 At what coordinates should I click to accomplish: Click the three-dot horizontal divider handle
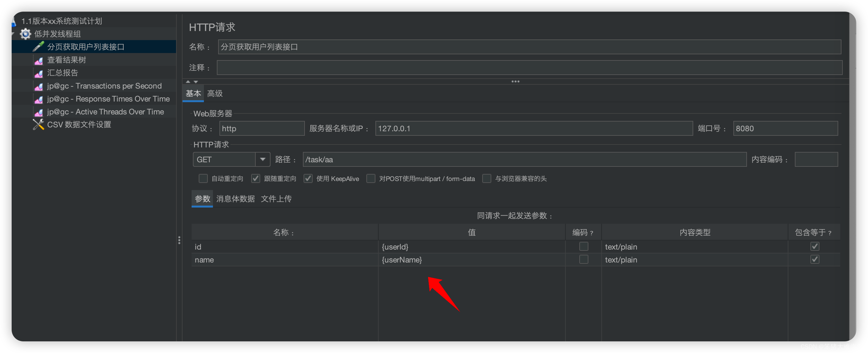point(515,81)
